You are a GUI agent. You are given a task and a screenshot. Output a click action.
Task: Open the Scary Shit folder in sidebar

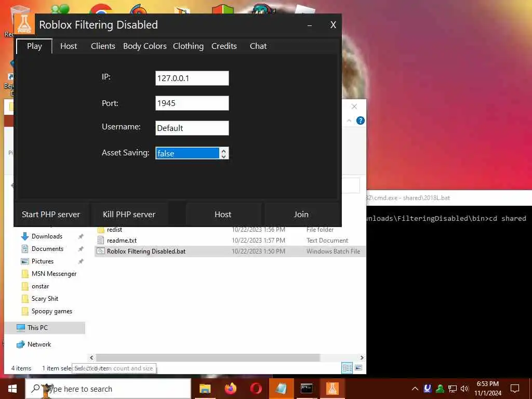[x=45, y=299]
